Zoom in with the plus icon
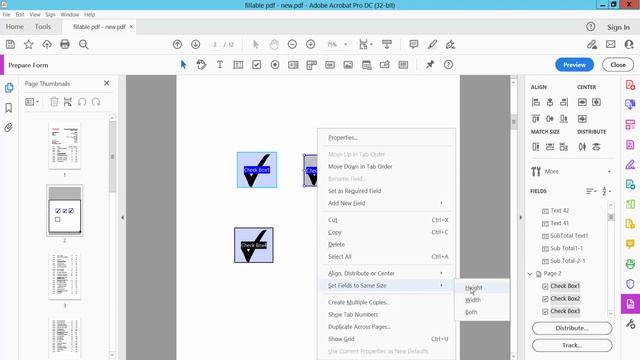640x360 pixels. (311, 44)
